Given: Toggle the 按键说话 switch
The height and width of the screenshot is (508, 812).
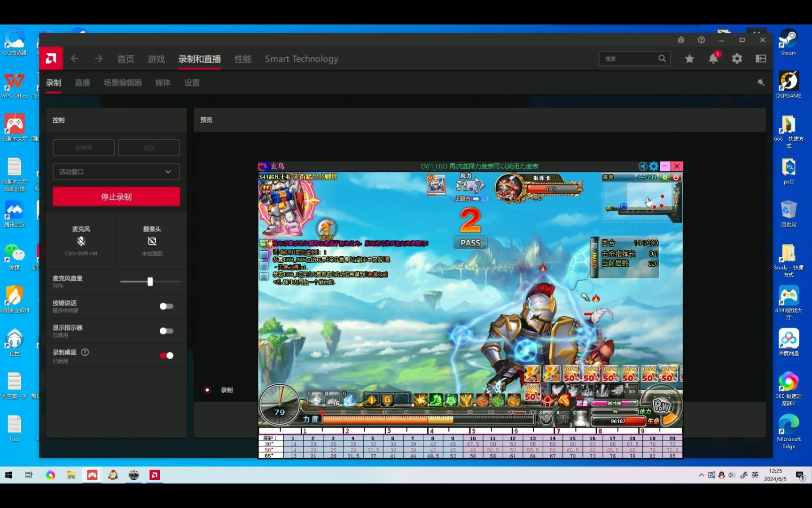Looking at the screenshot, I should click(x=166, y=306).
